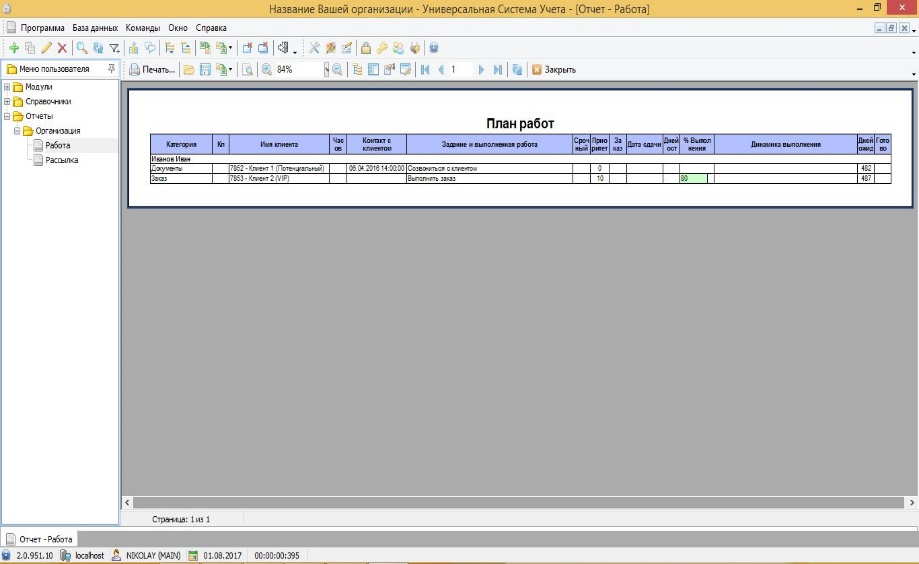
Task: Select the Справочники folder label
Action: click(48, 101)
